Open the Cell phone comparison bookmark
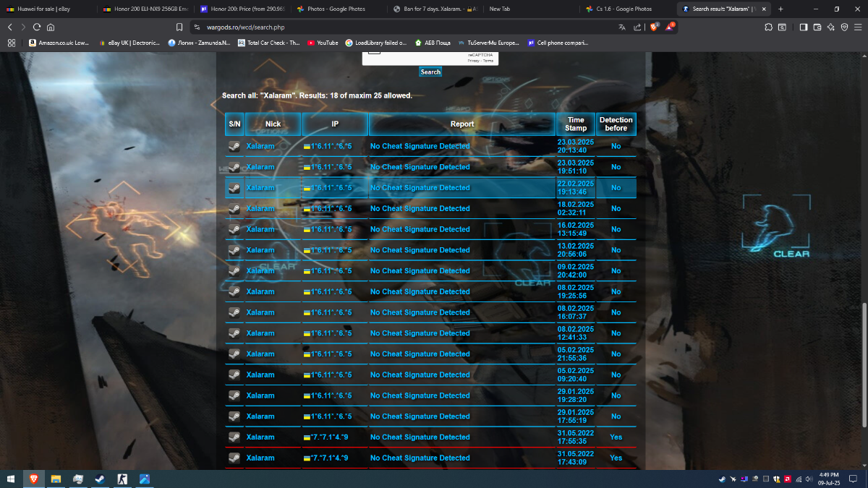 558,43
